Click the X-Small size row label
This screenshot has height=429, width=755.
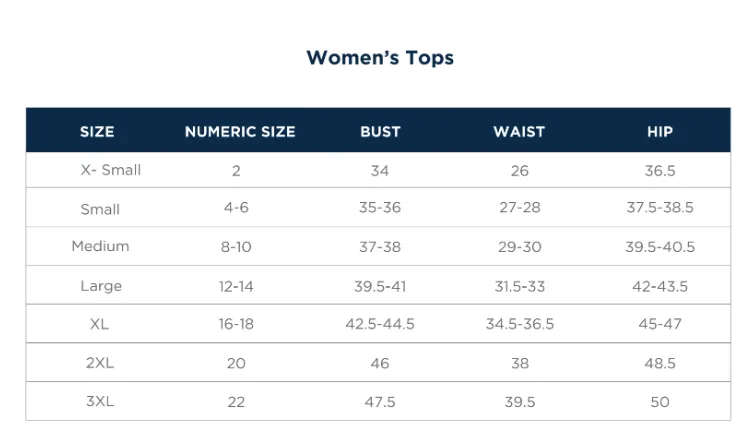110,170
